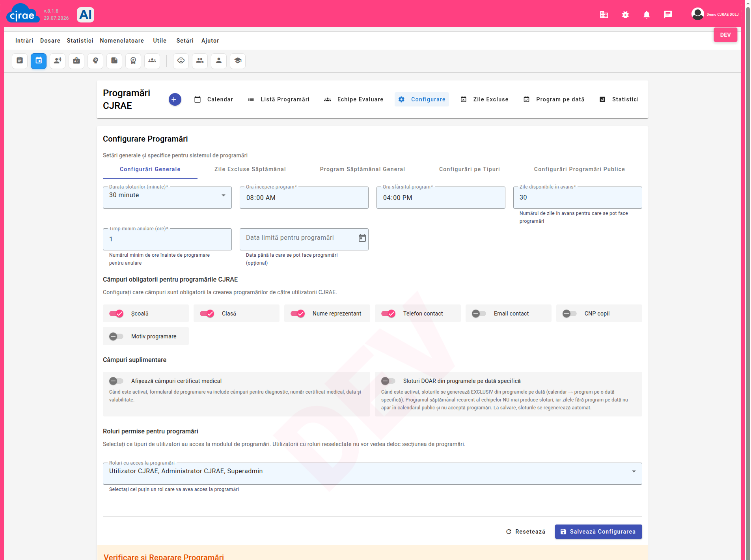Toggle the Școală required field switch
This screenshot has width=751, height=560.
(116, 314)
